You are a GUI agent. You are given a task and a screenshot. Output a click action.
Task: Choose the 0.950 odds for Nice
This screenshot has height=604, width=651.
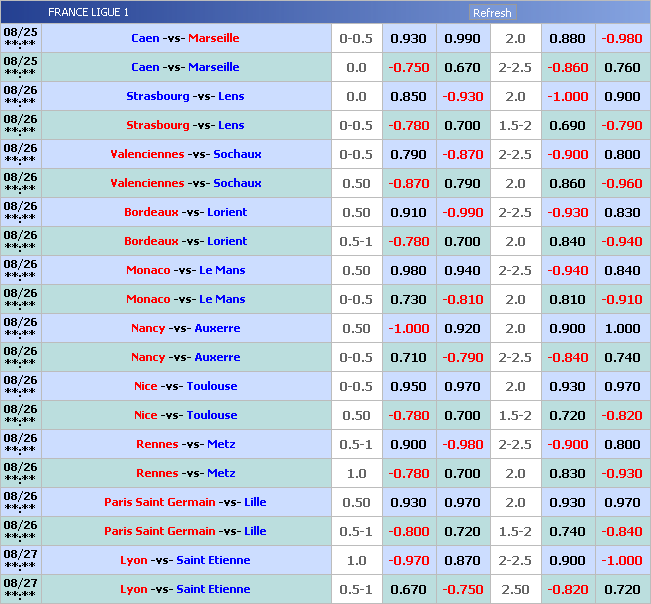point(408,387)
